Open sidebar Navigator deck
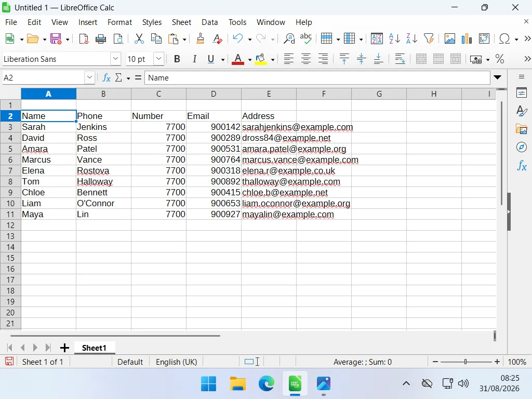Image resolution: width=532 pixels, height=399 pixels. click(x=522, y=147)
